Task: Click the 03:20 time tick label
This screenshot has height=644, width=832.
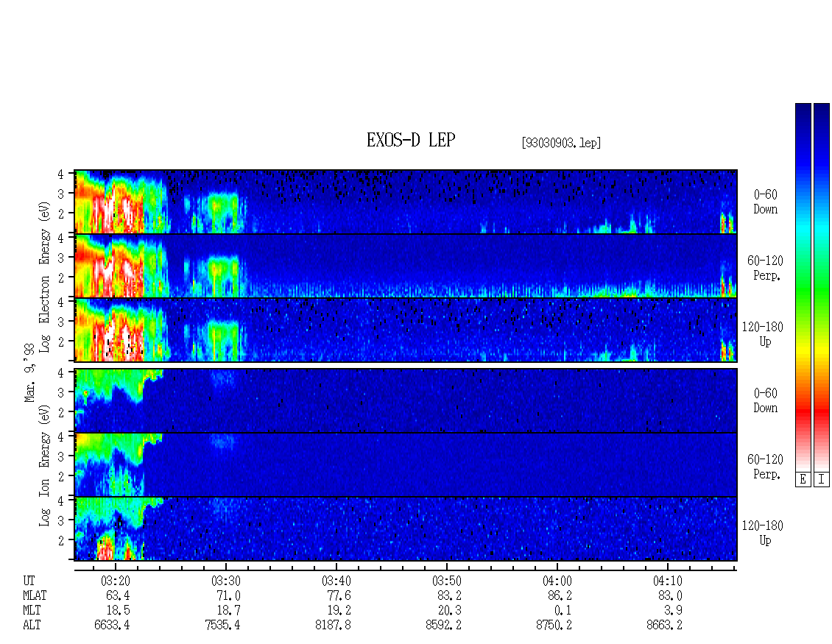Action: (116, 581)
